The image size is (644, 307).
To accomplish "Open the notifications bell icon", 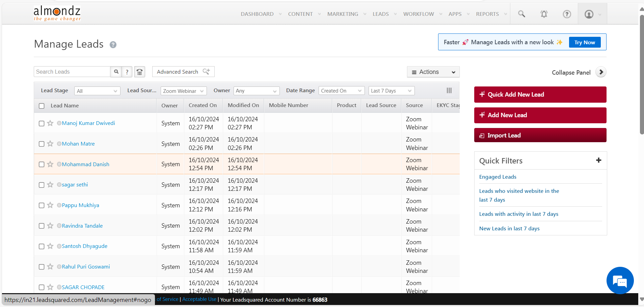I will point(544,14).
